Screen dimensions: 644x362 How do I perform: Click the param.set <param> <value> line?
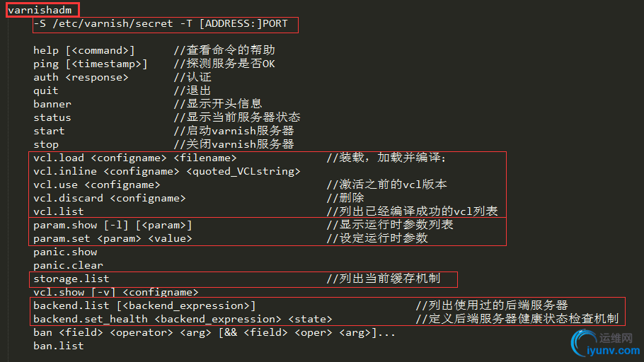pos(113,238)
